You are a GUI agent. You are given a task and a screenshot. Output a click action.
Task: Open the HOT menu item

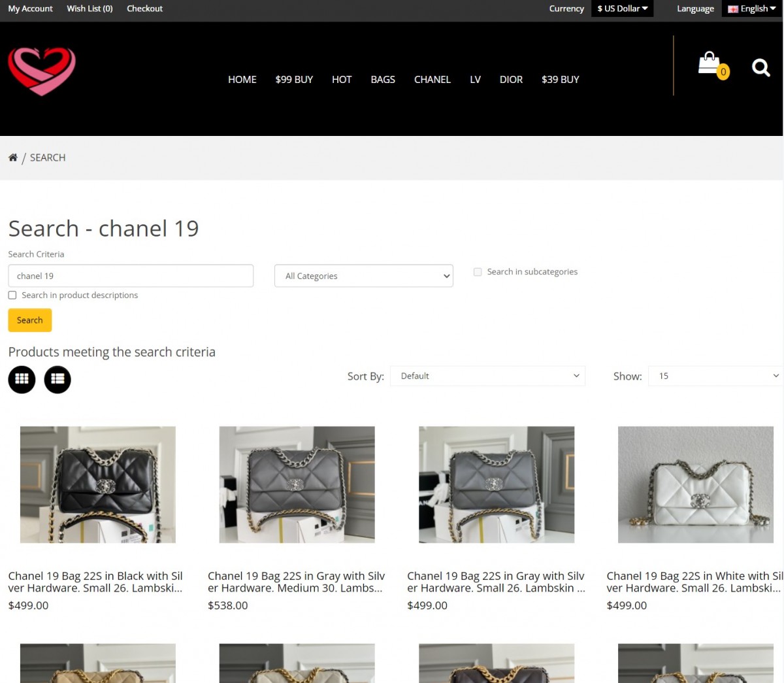click(x=342, y=79)
